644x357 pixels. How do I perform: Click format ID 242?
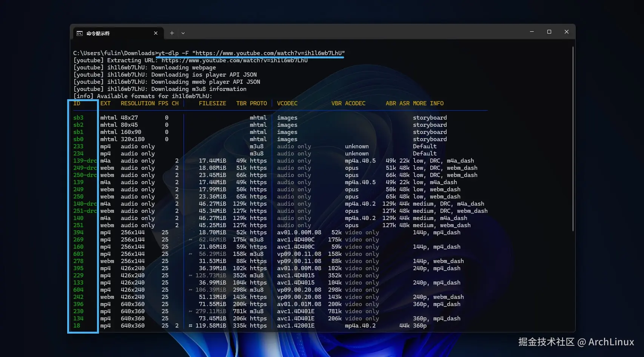point(78,297)
